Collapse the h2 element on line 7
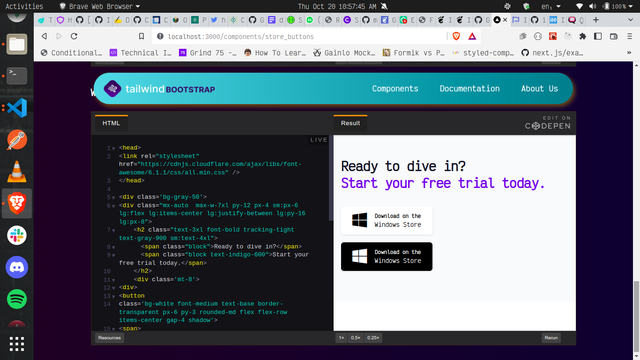 click(113, 230)
